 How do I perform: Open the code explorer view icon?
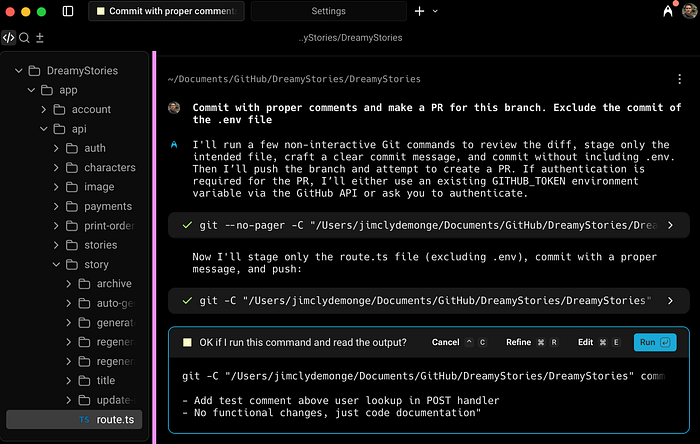8,38
